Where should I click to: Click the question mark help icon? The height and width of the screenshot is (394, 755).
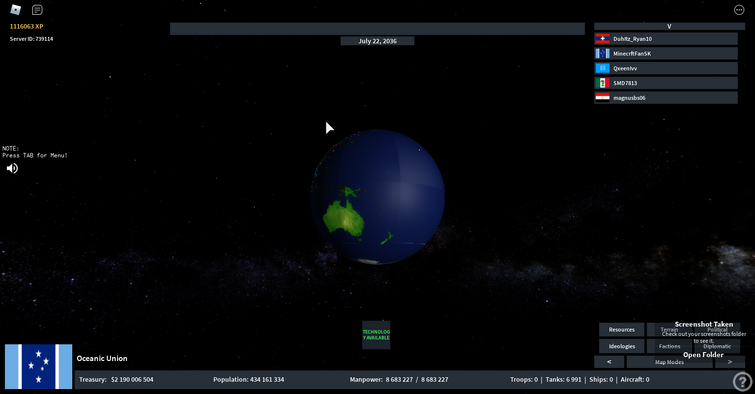pyautogui.click(x=742, y=381)
